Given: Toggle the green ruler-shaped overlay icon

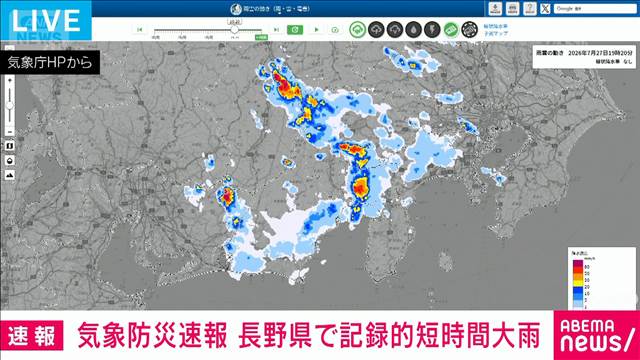Looking at the screenshot, I should click(x=451, y=30).
